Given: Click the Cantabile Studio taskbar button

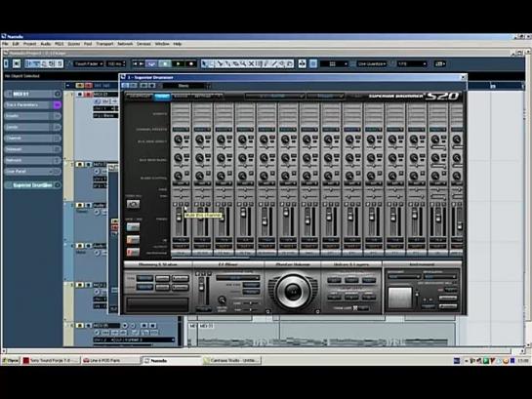Looking at the screenshot, I should [x=232, y=360].
